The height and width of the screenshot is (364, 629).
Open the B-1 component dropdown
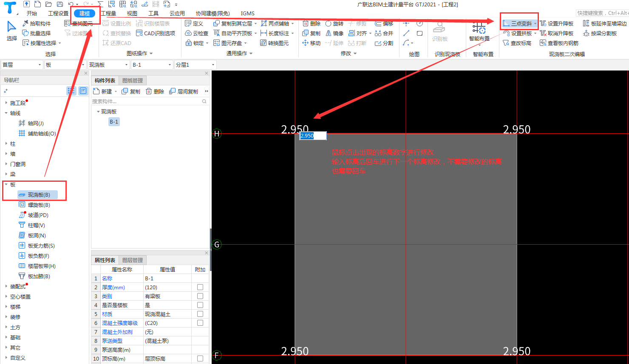click(x=152, y=65)
